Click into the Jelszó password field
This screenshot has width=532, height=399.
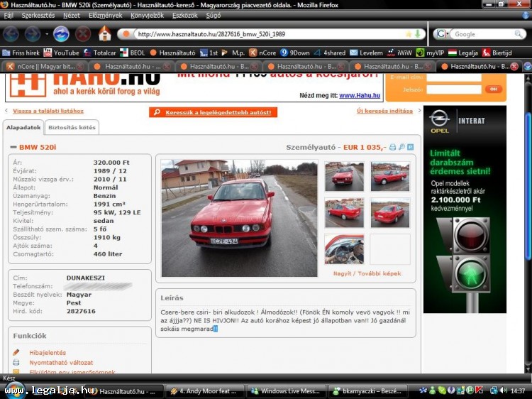(x=453, y=89)
